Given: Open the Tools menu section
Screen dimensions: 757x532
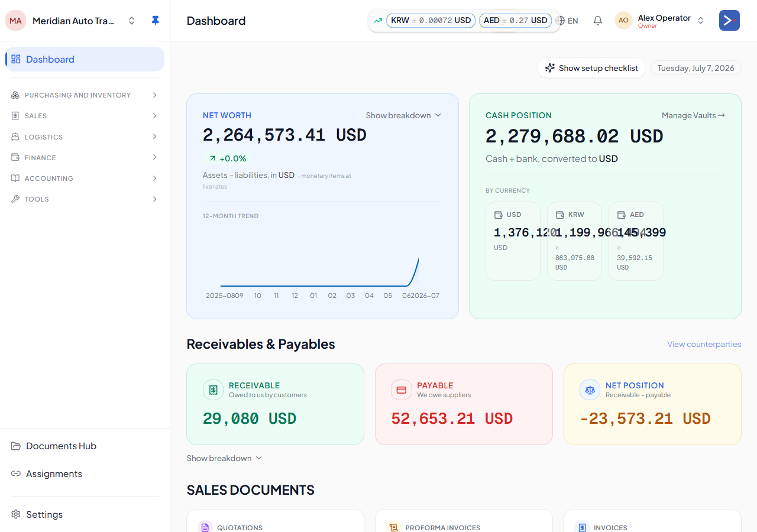Looking at the screenshot, I should click(x=85, y=199).
